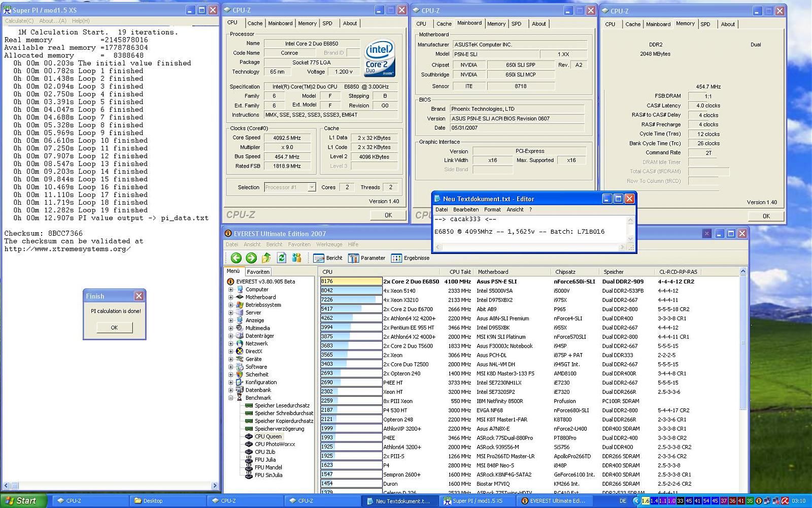Click the EVEREST results list scroll-up arrow
The image size is (812, 508).
tap(743, 272)
